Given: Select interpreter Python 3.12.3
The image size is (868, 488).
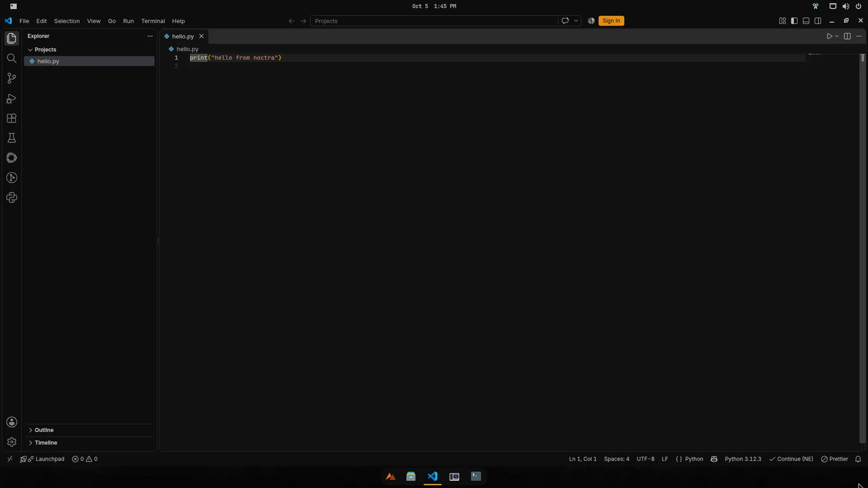Looking at the screenshot, I should pos(743,459).
